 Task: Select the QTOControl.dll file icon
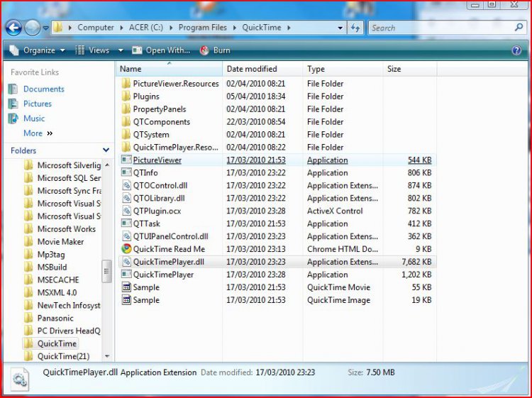(x=126, y=185)
